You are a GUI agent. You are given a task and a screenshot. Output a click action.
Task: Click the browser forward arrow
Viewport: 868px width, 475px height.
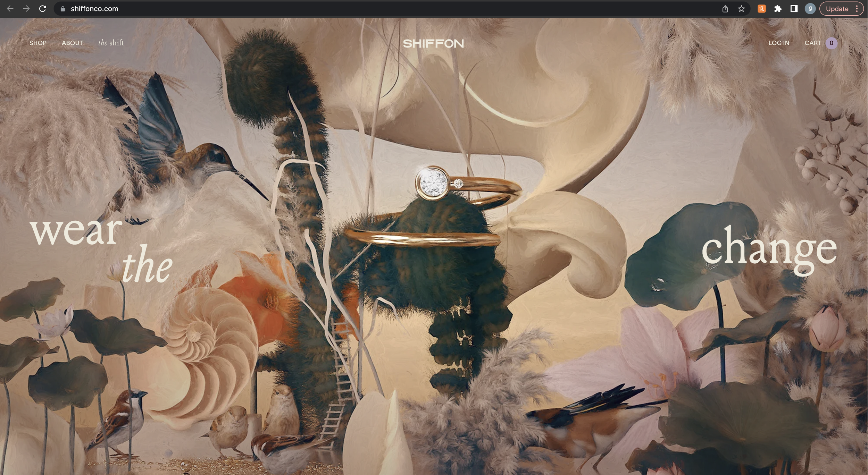(26, 9)
